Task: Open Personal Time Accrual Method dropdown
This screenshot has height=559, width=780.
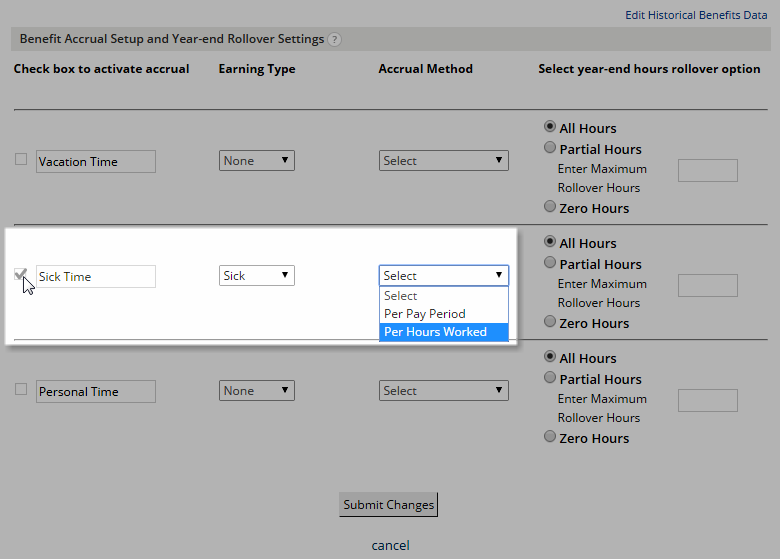Action: click(444, 390)
